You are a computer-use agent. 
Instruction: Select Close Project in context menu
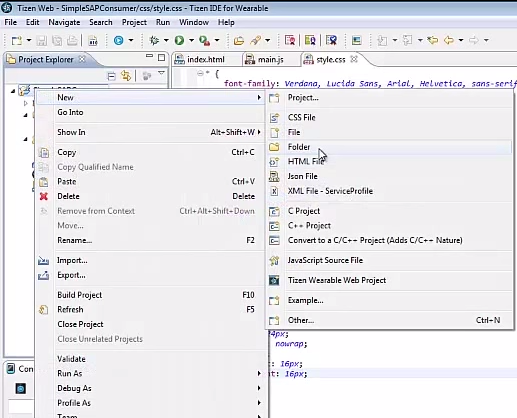[150, 324]
